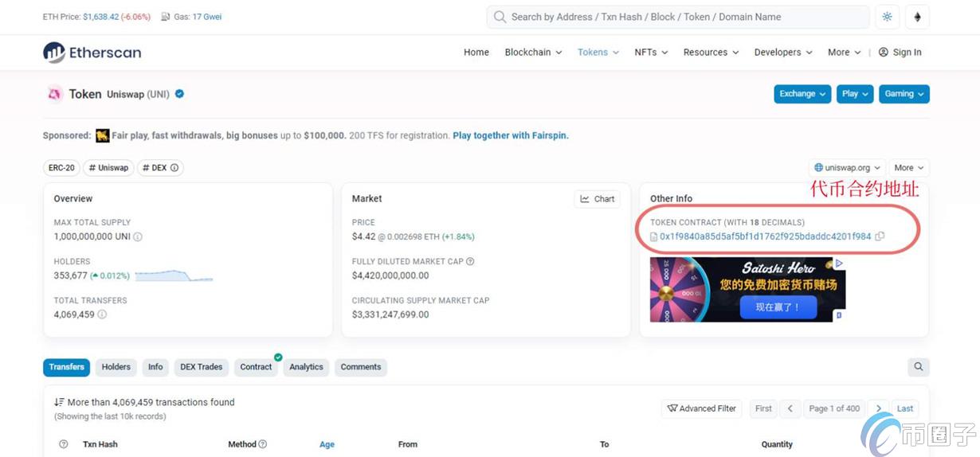Open the transfers search magnifier button
The height and width of the screenshot is (457, 980).
(x=918, y=367)
